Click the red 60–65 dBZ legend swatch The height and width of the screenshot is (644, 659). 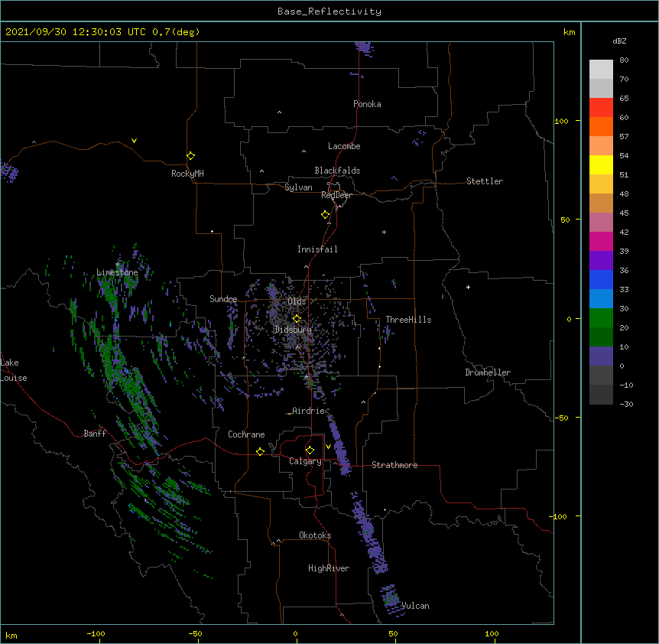[601, 107]
